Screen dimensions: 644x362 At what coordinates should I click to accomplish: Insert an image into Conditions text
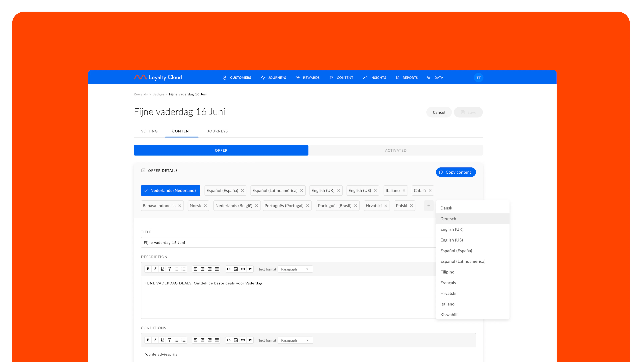click(x=235, y=340)
